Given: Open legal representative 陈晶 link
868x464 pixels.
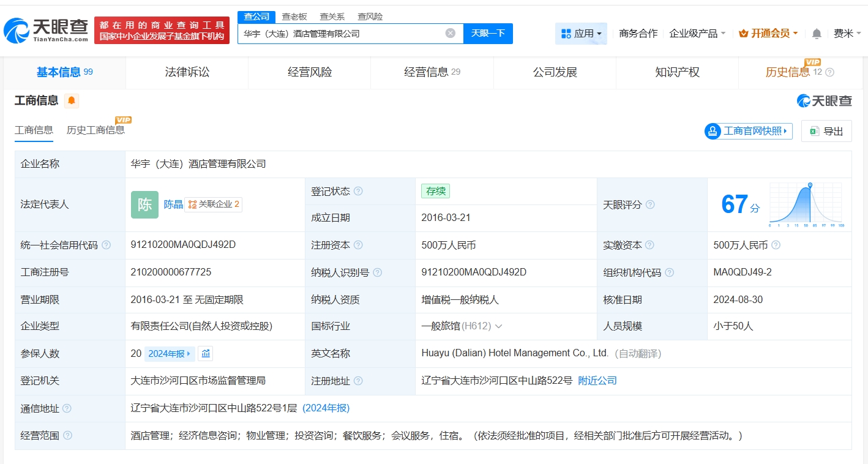Looking at the screenshot, I should (173, 204).
